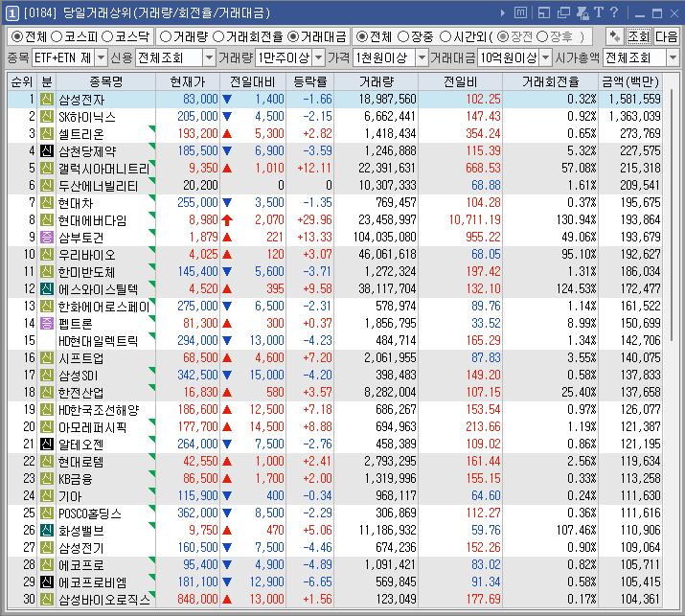Click price 848,000 for 삼성바이오로직스
Viewport: 685px width, 616px height.
197,599
